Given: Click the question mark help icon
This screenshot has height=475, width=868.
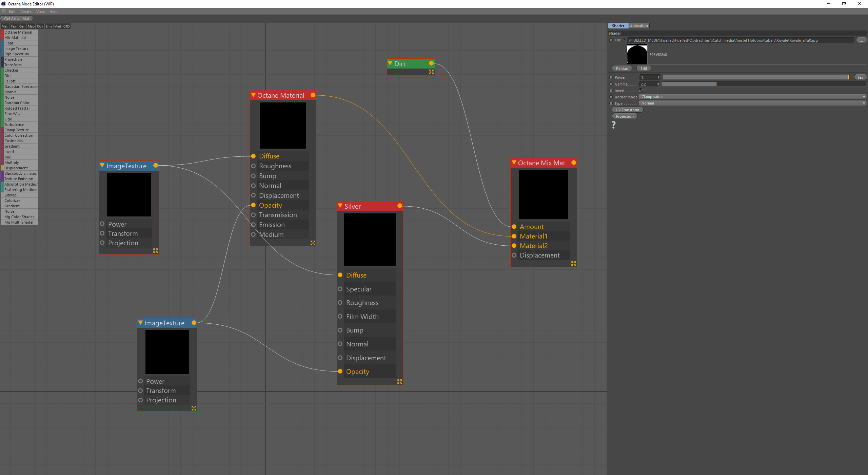Looking at the screenshot, I should (613, 125).
